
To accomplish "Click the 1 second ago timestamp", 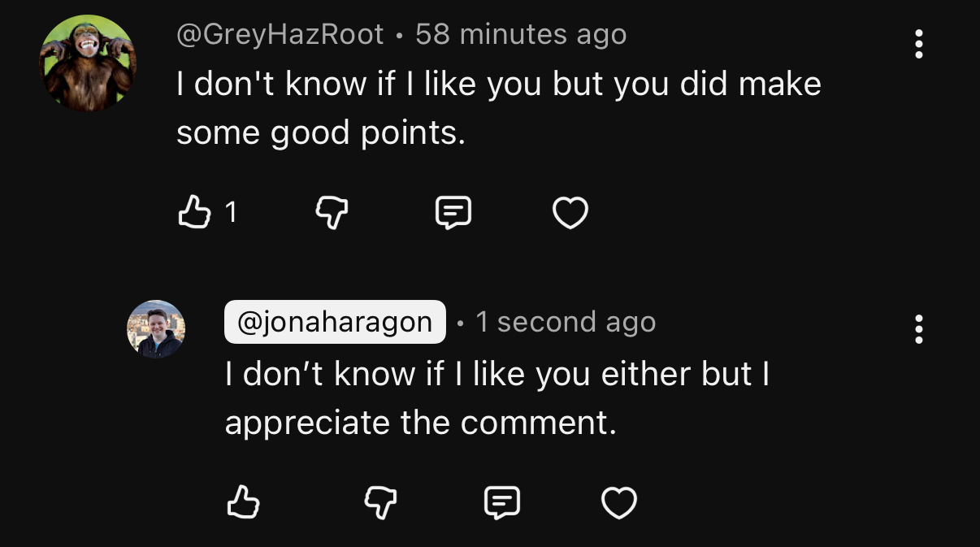I will click(x=566, y=322).
